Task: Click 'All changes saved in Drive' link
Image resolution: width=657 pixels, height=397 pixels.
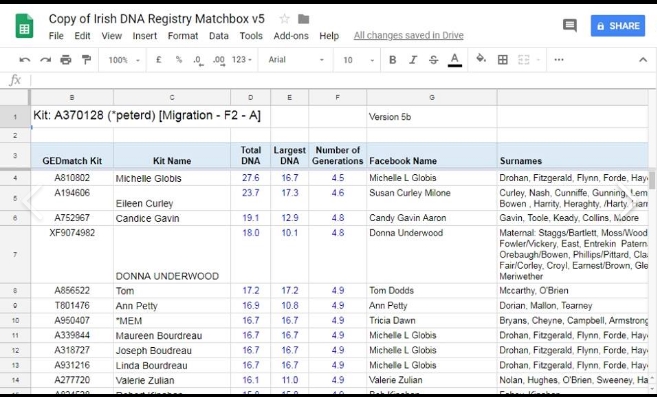Action: (x=409, y=36)
